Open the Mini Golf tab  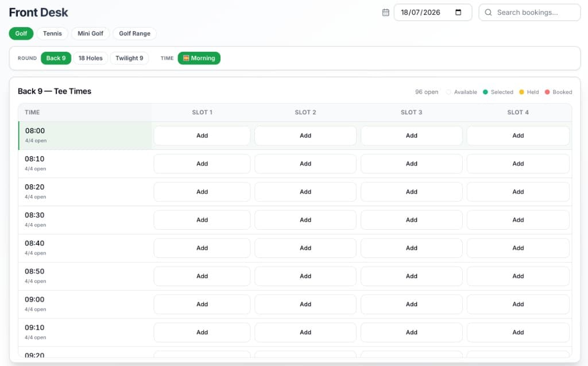click(90, 33)
